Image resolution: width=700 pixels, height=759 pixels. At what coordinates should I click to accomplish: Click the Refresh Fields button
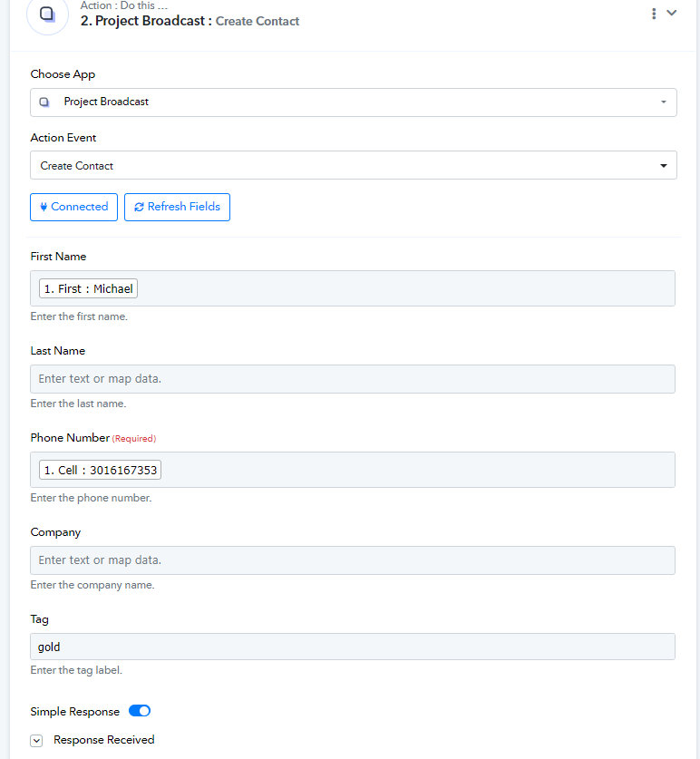click(x=177, y=207)
